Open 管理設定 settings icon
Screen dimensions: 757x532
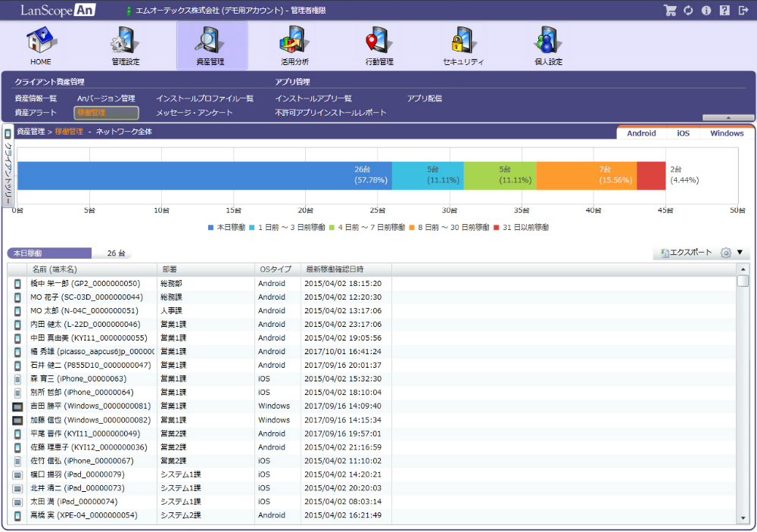125,41
